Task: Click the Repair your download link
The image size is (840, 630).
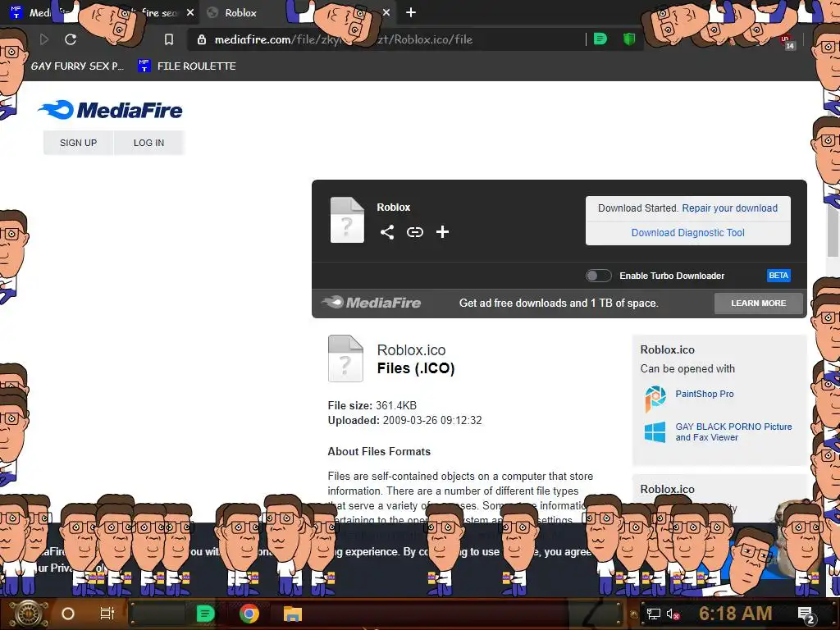Action: (729, 208)
